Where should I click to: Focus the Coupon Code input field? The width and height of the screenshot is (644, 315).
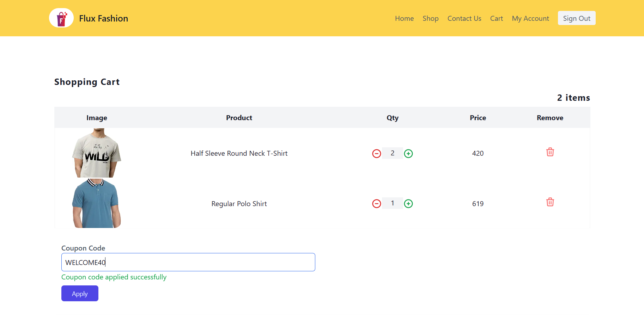188,262
